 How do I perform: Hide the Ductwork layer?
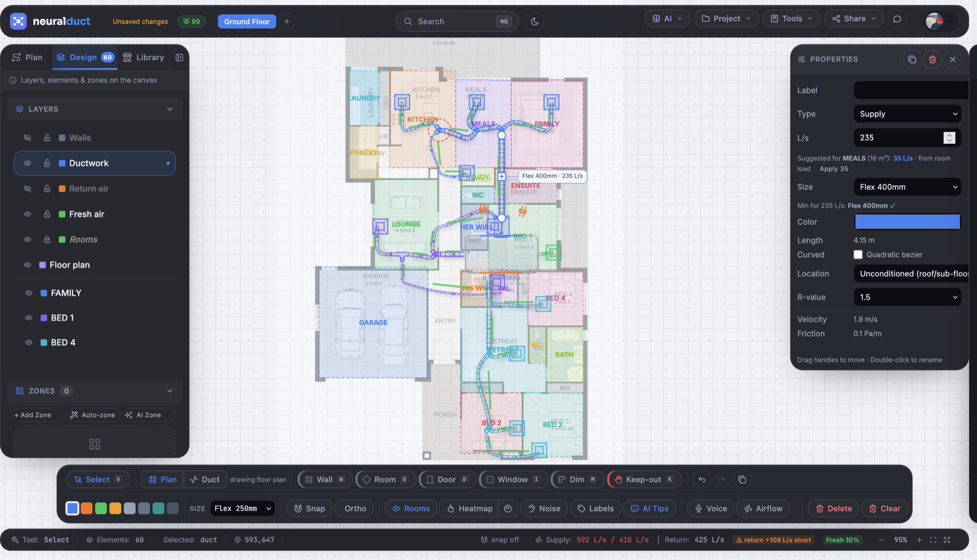(28, 163)
